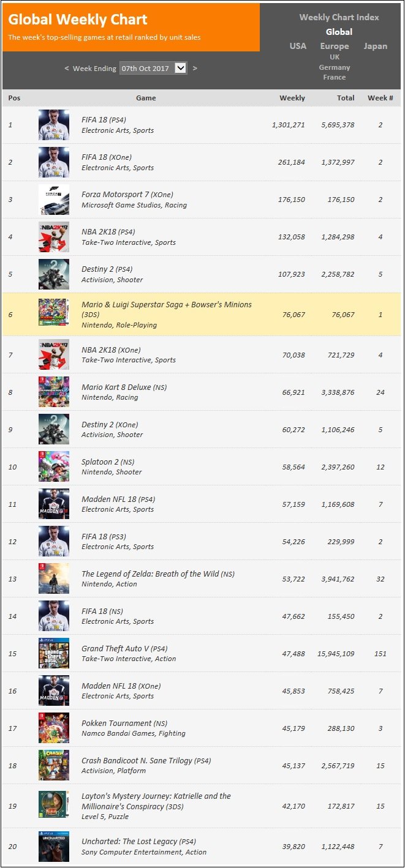Click the Grand Theft Auto V cover thumbnail

point(54,653)
